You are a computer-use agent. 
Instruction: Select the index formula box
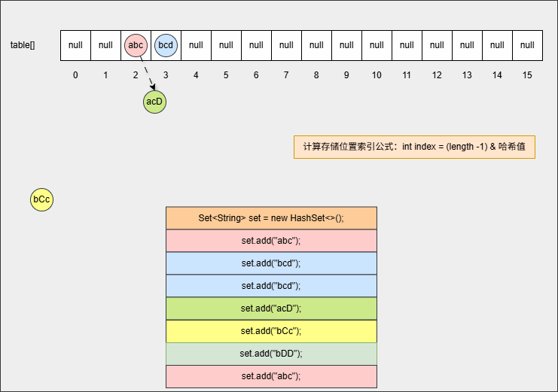point(414,147)
